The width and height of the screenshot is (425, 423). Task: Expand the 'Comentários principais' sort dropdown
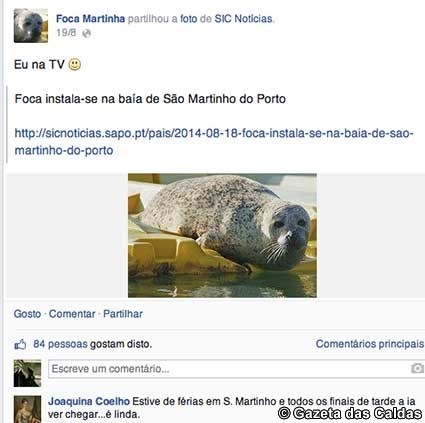[370, 344]
